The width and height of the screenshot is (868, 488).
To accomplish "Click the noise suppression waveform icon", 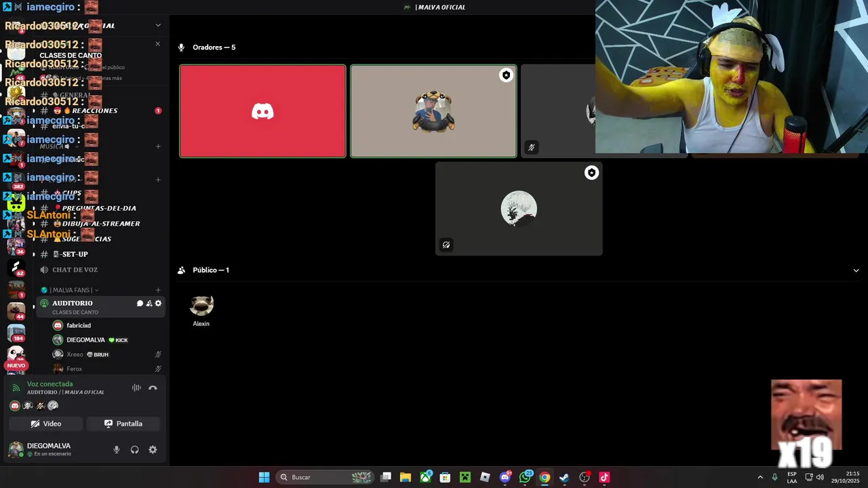I will 136,388.
